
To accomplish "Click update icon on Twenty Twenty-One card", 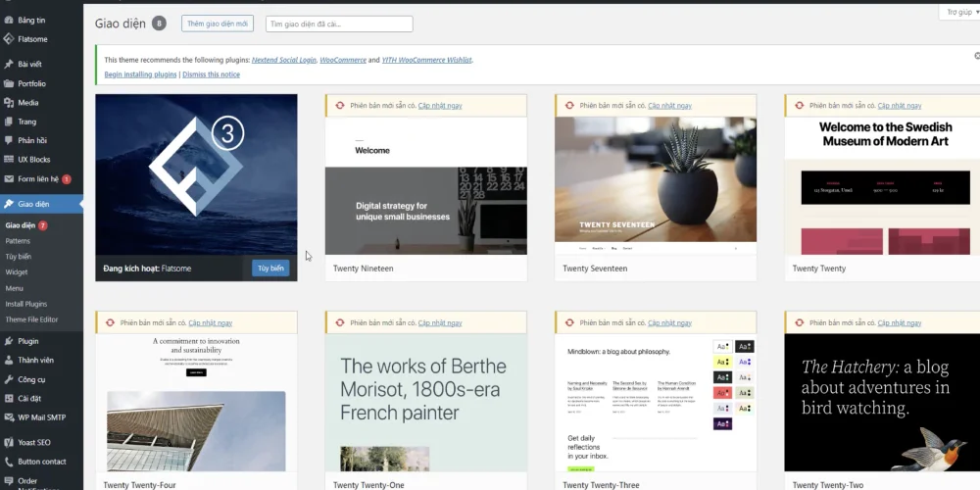I will click(x=340, y=323).
